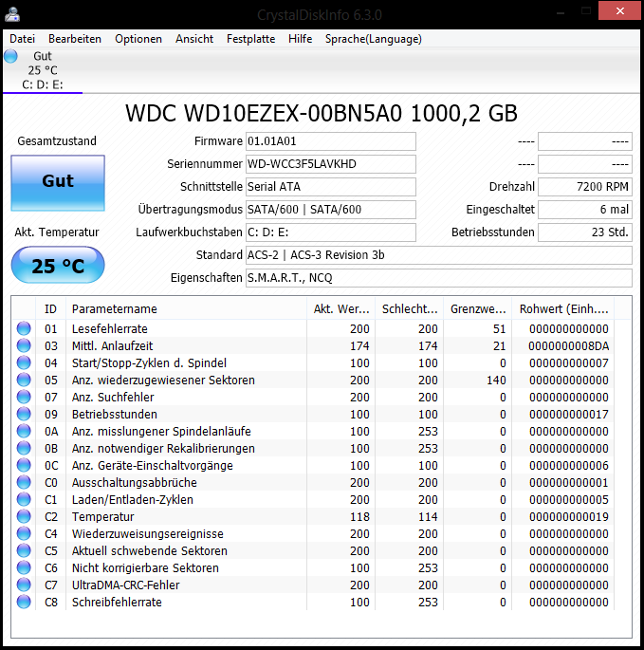Click the Betriebsstunden field 23 Std.
644x650 pixels.
[x=585, y=232]
